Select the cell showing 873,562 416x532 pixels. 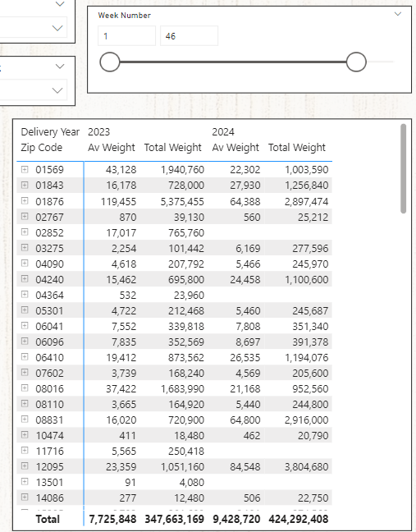pos(186,358)
